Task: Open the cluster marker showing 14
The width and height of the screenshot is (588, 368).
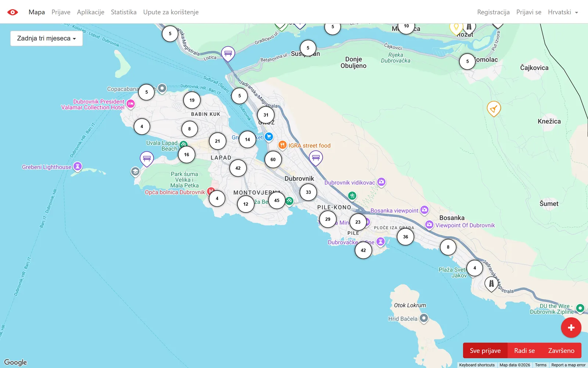Action: point(247,139)
